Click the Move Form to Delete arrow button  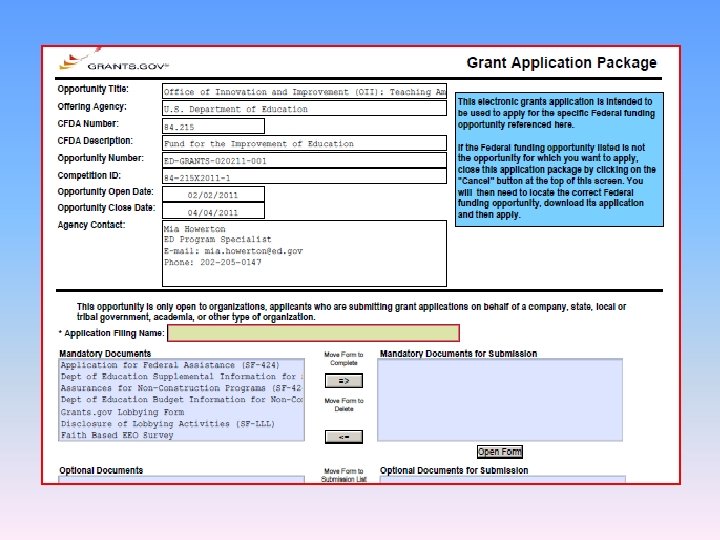[343, 437]
